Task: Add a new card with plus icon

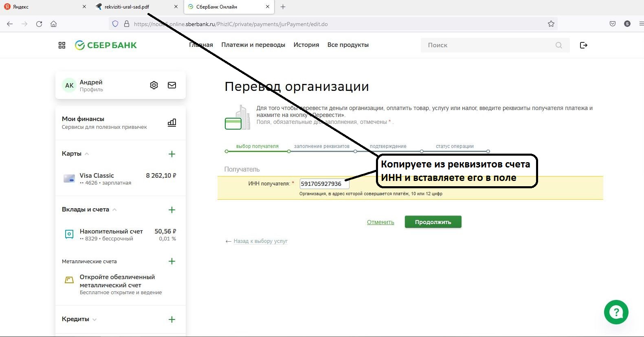Action: pyautogui.click(x=172, y=154)
